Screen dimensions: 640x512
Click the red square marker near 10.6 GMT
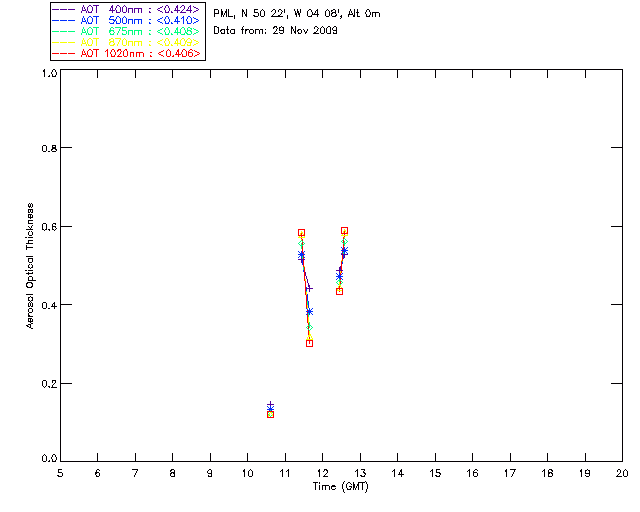pyautogui.click(x=270, y=415)
